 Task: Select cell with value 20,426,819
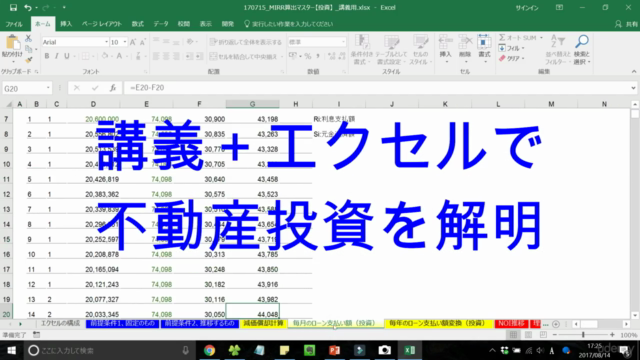pyautogui.click(x=93, y=179)
